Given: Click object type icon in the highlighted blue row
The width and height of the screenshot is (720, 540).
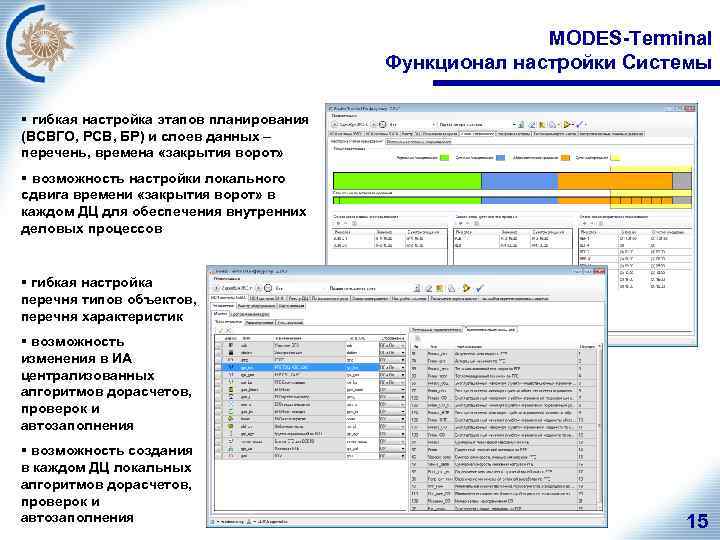Looking at the screenshot, I should [231, 367].
